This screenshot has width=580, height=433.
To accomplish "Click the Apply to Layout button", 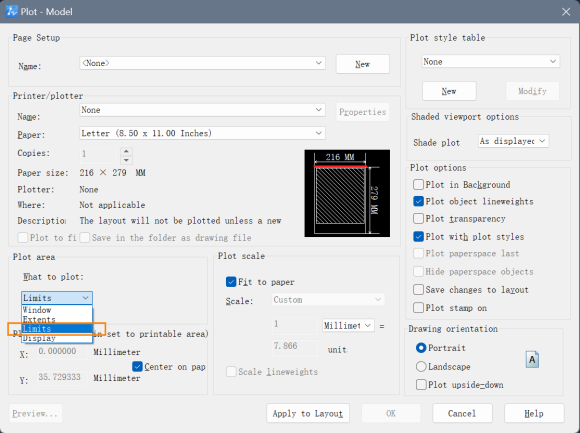I will click(x=308, y=413).
